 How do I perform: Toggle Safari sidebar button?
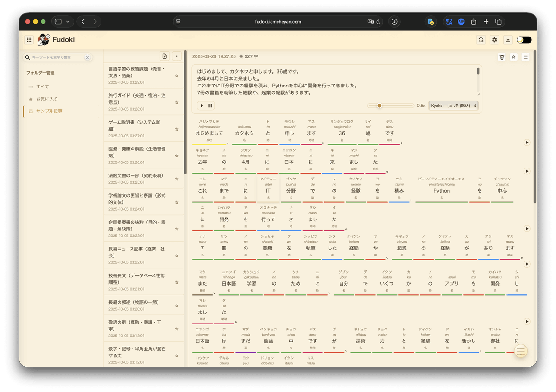[58, 22]
